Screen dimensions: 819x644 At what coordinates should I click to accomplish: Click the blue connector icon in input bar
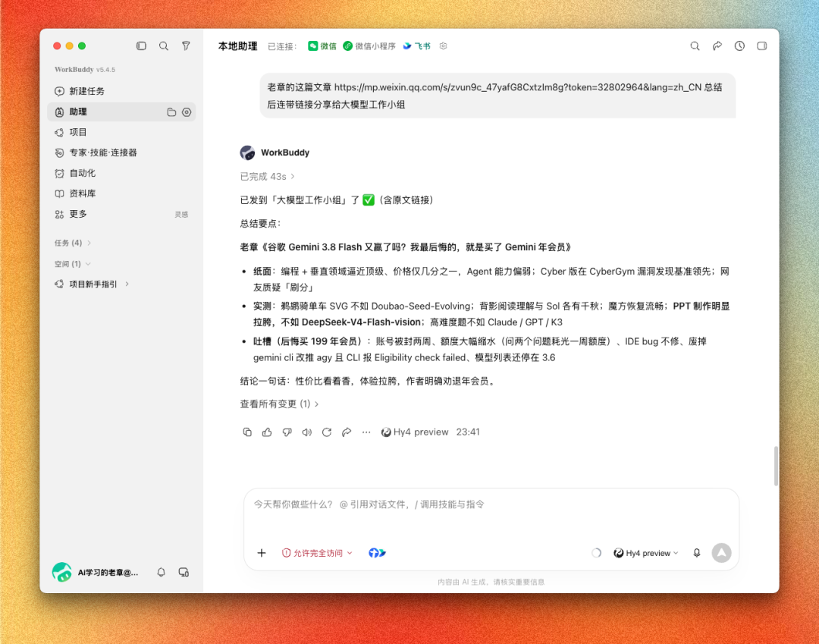[377, 553]
